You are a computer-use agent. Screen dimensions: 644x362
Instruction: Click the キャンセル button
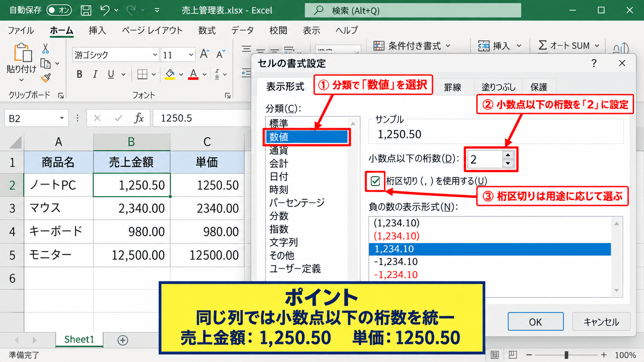pyautogui.click(x=601, y=322)
